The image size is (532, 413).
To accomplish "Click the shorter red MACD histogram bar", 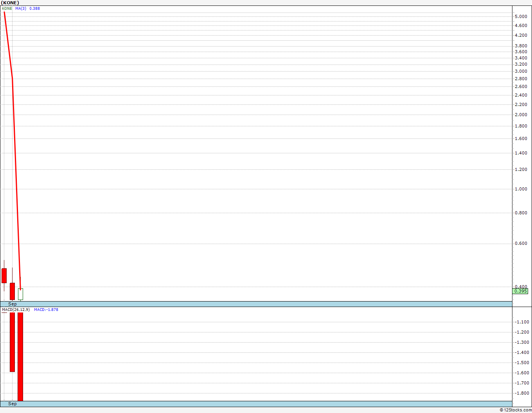I will point(12,342).
